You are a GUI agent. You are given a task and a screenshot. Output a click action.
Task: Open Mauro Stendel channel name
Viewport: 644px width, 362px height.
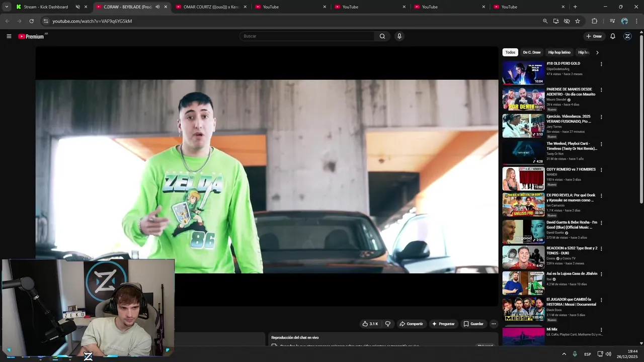(x=556, y=100)
